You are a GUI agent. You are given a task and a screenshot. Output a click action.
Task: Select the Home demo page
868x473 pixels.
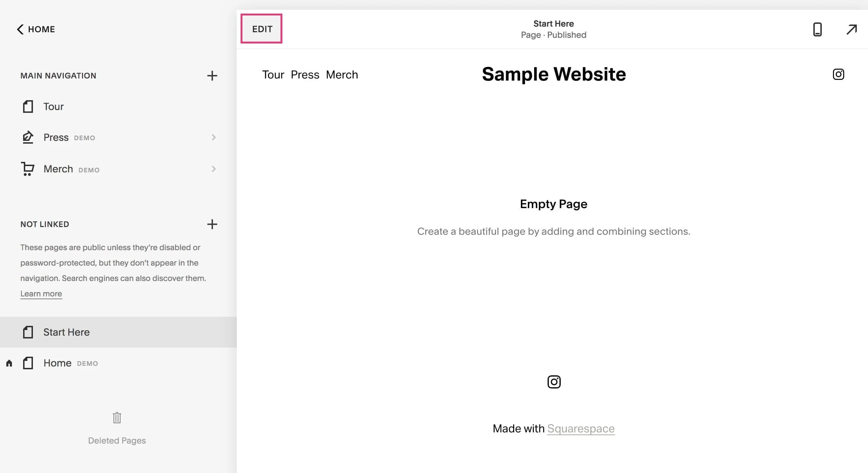[57, 363]
